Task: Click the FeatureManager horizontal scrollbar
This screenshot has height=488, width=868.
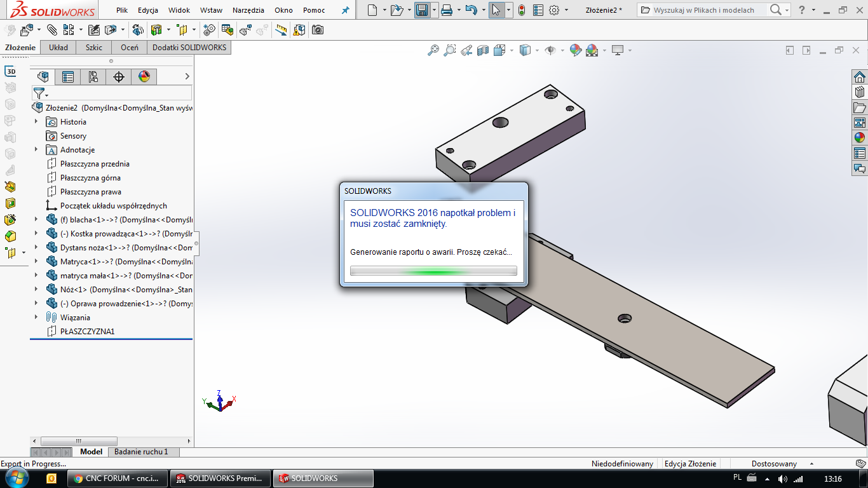Action: 111,440
